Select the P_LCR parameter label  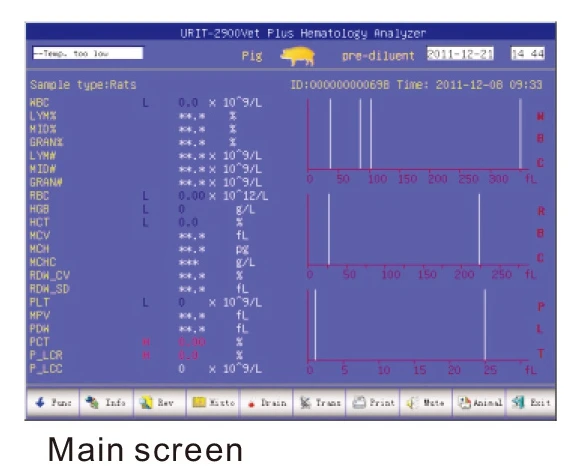pos(46,355)
